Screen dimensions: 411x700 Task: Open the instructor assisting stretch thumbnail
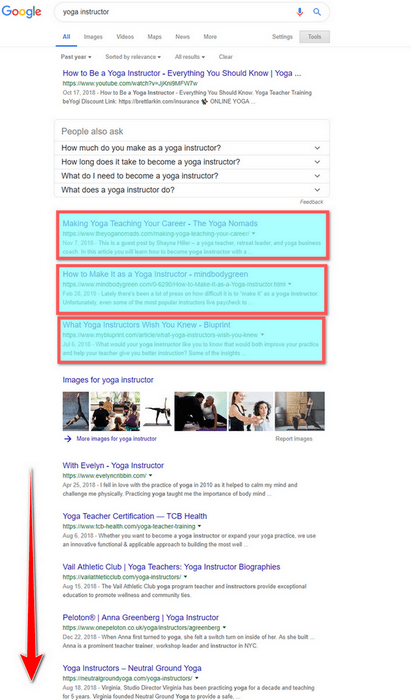click(x=200, y=411)
